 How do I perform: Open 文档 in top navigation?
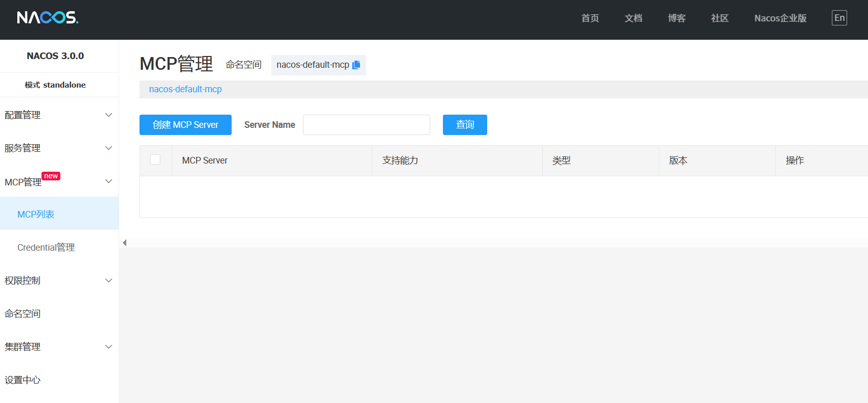(633, 18)
